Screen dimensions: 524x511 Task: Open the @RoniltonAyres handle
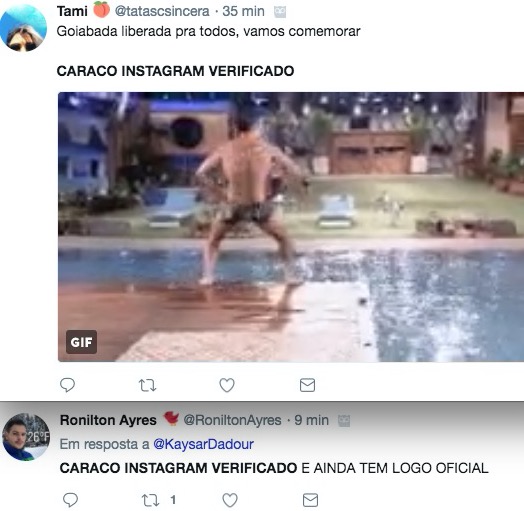(x=232, y=420)
